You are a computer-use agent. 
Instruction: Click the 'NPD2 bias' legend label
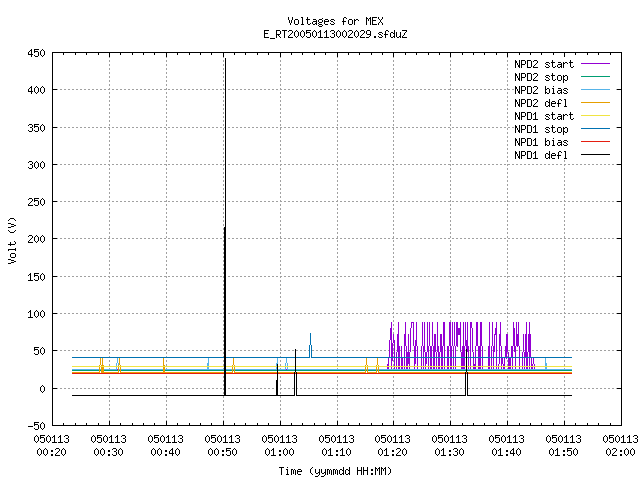pyautogui.click(x=541, y=90)
